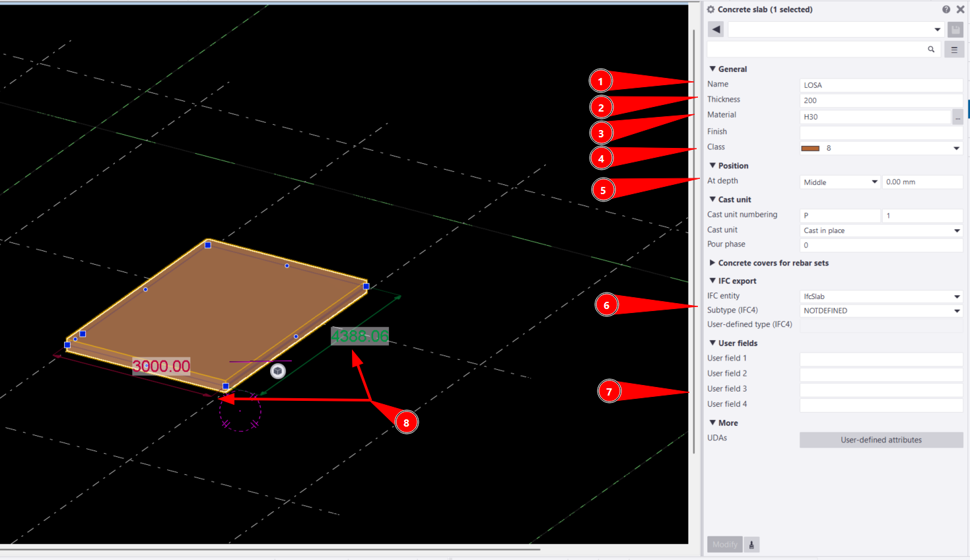Open the property pane hamburger menu
Image resolution: width=970 pixels, height=560 pixels.
[x=953, y=50]
